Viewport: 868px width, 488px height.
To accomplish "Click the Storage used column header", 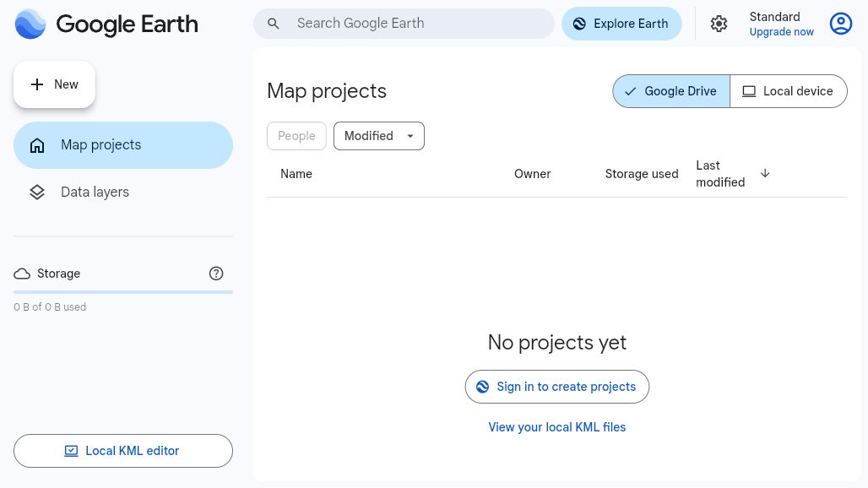I will (x=642, y=174).
